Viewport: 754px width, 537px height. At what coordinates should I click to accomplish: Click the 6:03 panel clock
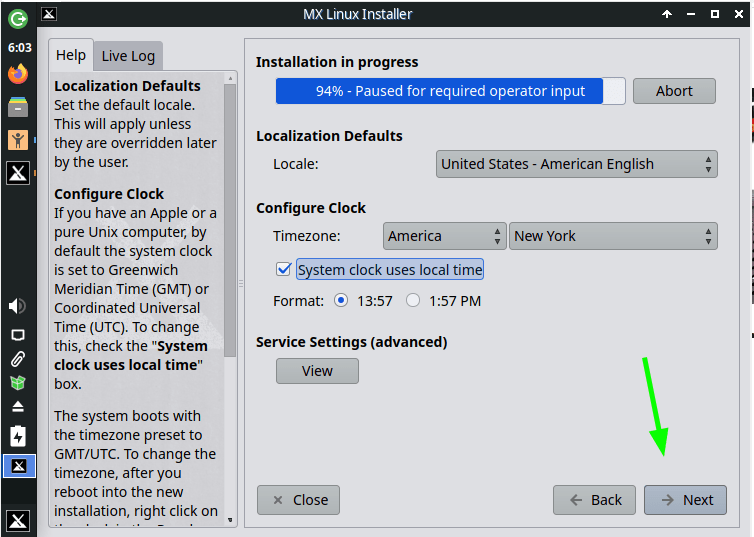(x=20, y=48)
